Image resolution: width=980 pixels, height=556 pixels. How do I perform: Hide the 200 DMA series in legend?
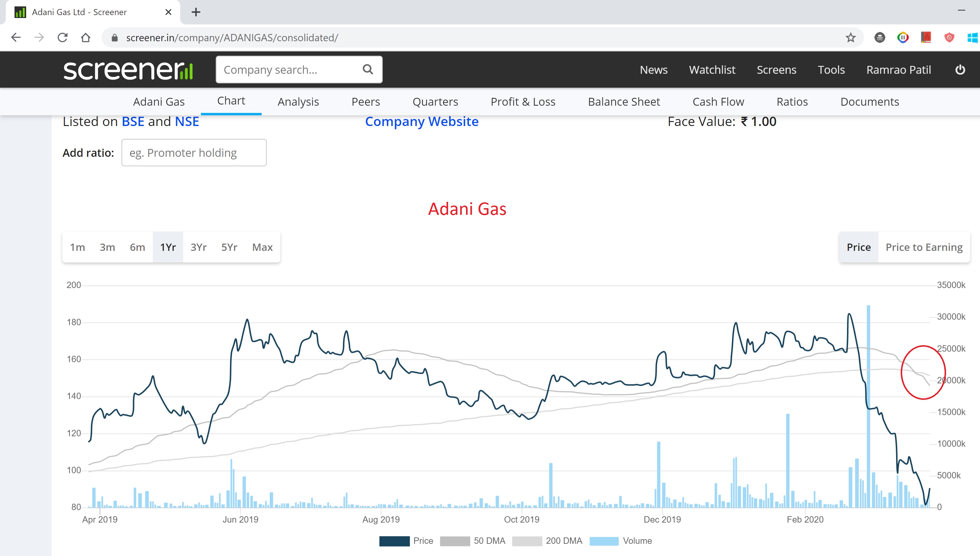(547, 541)
